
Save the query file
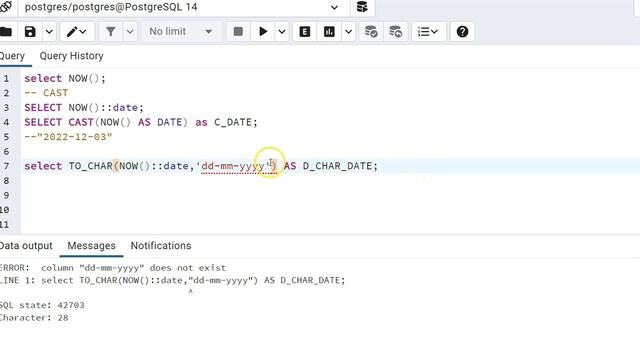click(x=30, y=32)
